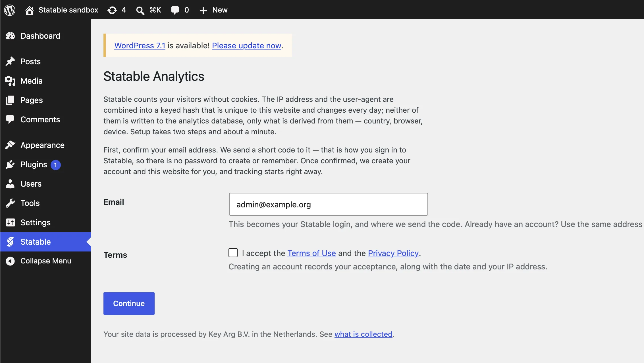Click the updates icon showing 4
The height and width of the screenshot is (363, 644).
point(112,10)
